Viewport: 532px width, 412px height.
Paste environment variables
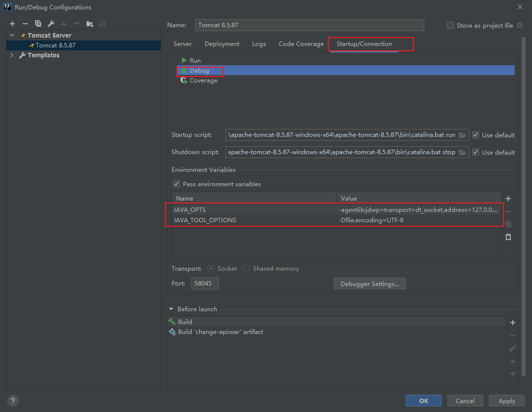pos(508,237)
